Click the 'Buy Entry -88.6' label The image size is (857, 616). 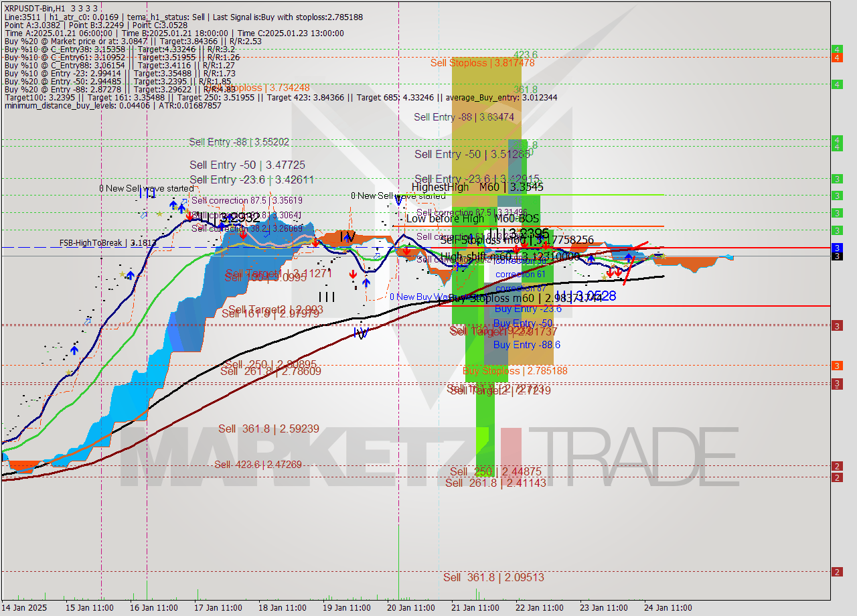527,345
